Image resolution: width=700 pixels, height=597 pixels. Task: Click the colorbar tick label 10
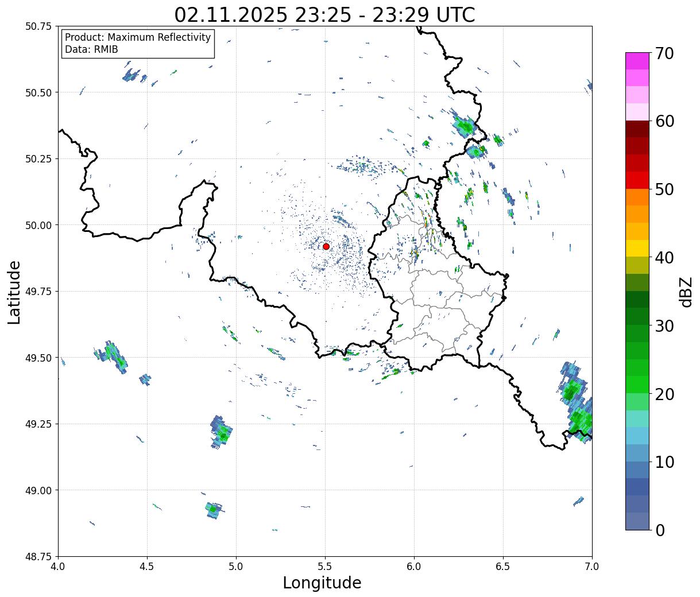[x=665, y=462]
